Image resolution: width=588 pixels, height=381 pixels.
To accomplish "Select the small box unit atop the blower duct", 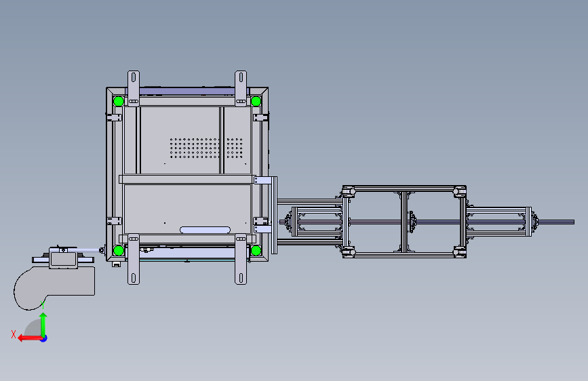I will click(63, 258).
